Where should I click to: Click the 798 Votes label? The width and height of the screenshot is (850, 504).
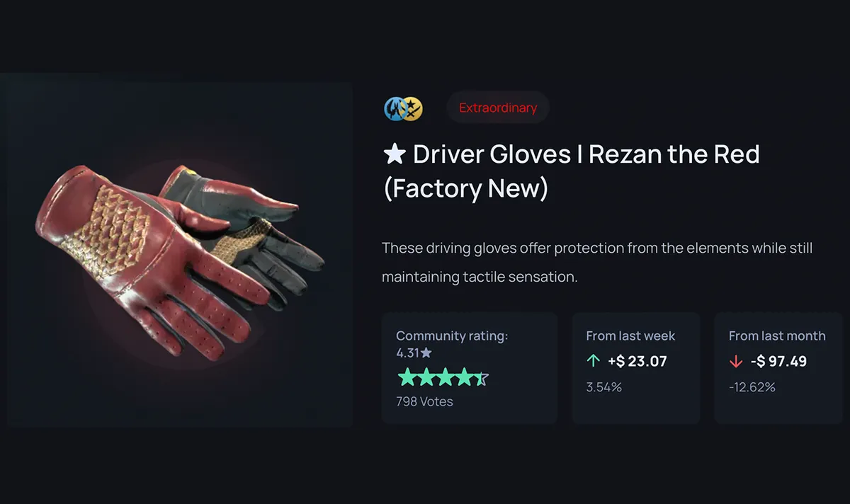[424, 401]
